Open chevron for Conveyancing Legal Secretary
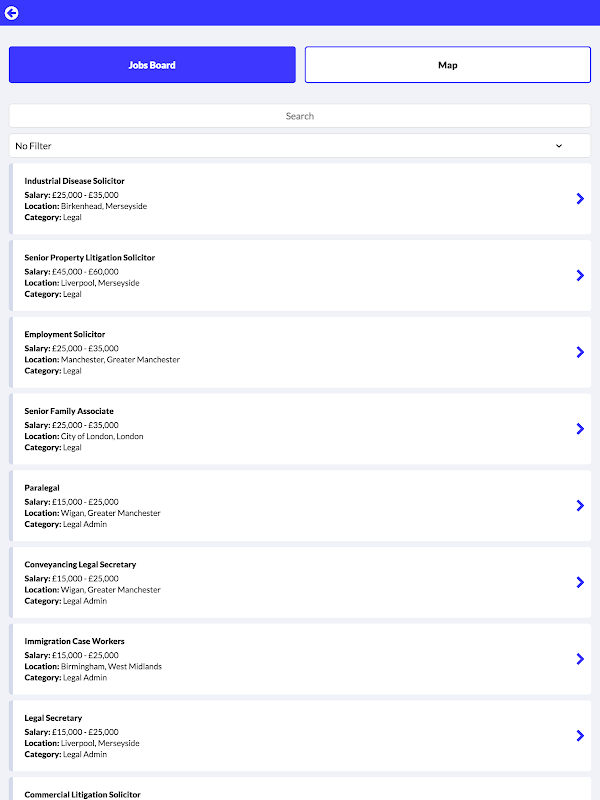Viewport: 600px width, 800px height. coord(580,582)
